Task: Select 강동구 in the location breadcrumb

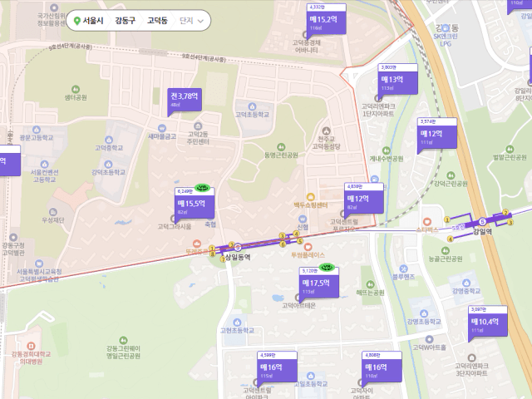Action: [126, 21]
